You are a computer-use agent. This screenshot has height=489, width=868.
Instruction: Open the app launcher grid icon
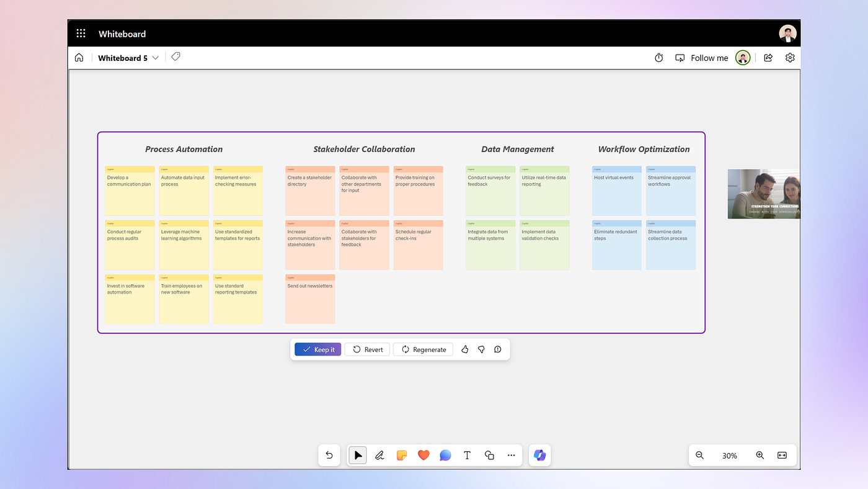[81, 34]
